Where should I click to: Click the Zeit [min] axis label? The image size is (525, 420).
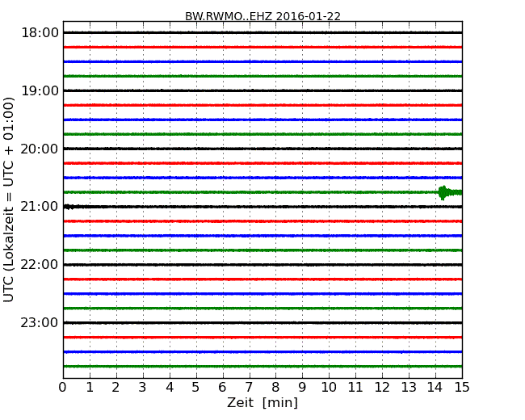pos(262,402)
